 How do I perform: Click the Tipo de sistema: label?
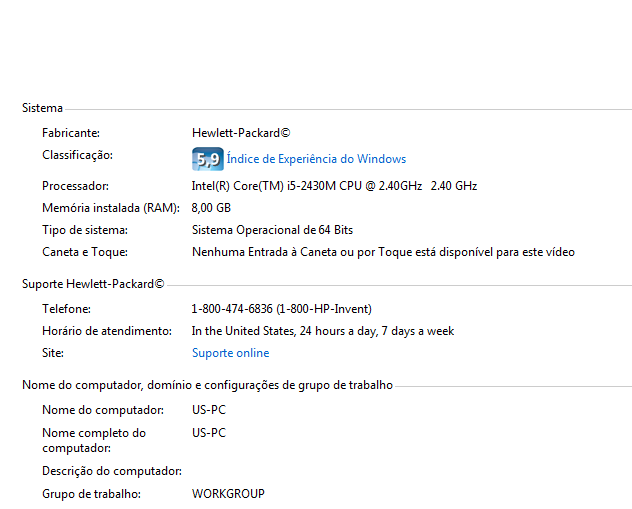click(x=85, y=230)
